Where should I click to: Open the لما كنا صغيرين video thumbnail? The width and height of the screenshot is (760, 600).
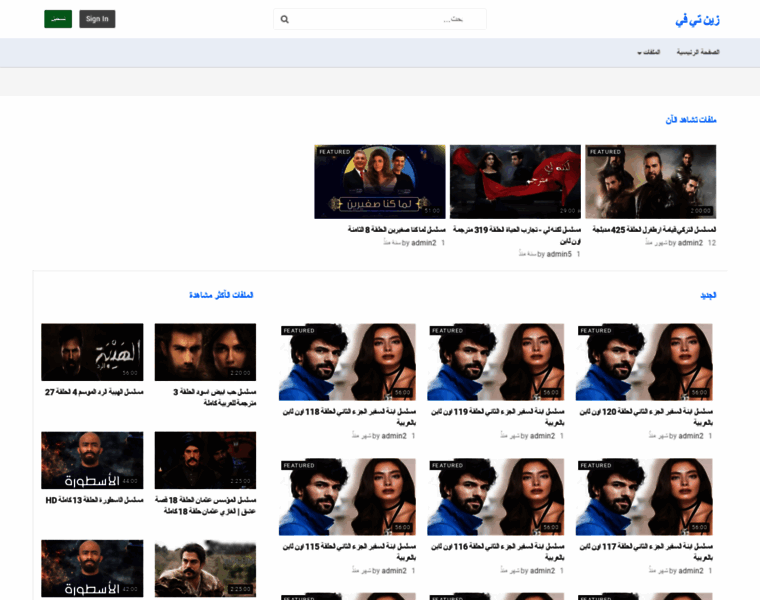(380, 181)
